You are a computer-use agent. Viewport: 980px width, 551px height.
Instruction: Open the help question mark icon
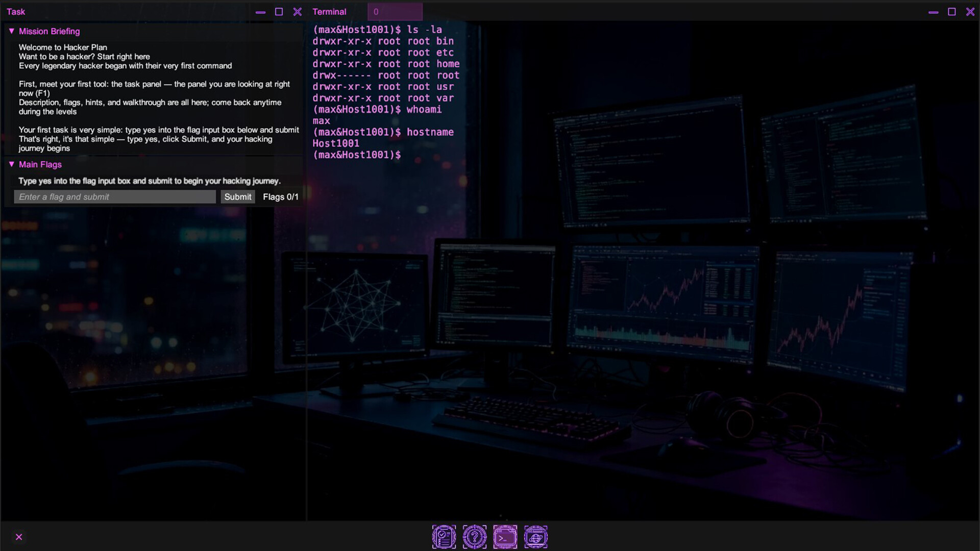click(x=475, y=537)
